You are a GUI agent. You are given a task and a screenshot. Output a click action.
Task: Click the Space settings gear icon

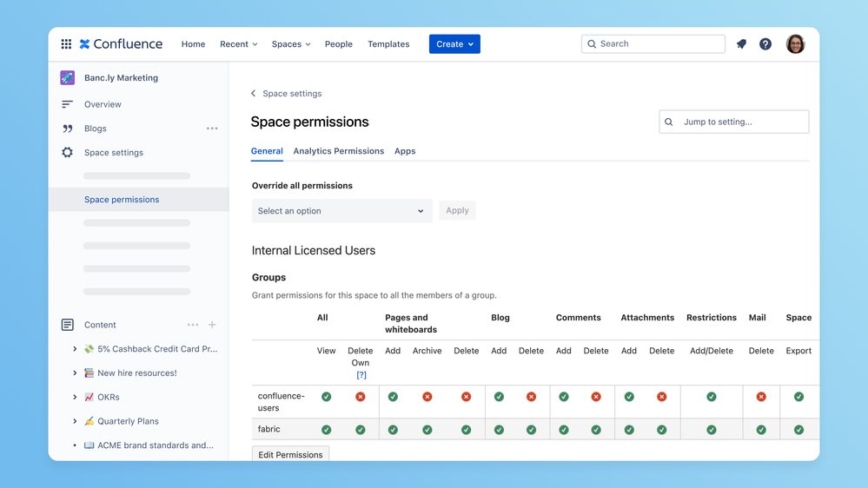click(x=68, y=152)
